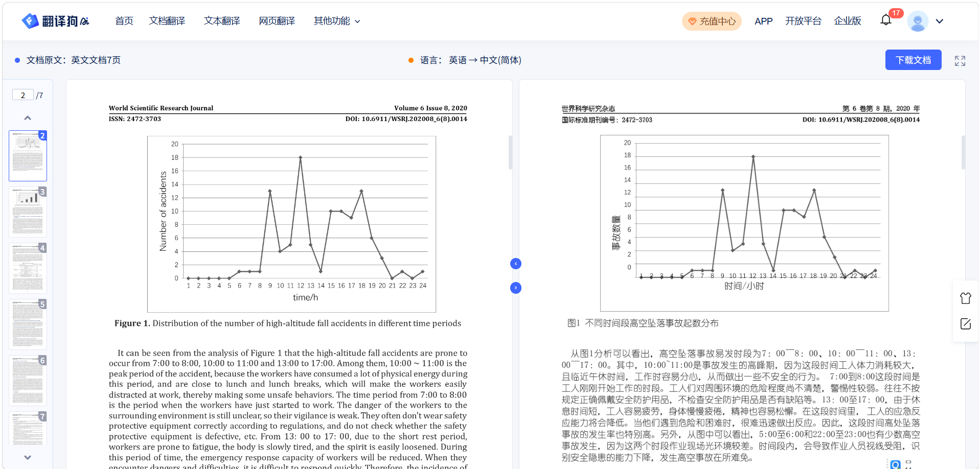This screenshot has width=980, height=469.
Task: Select page 4 thumbnail
Action: (x=28, y=268)
